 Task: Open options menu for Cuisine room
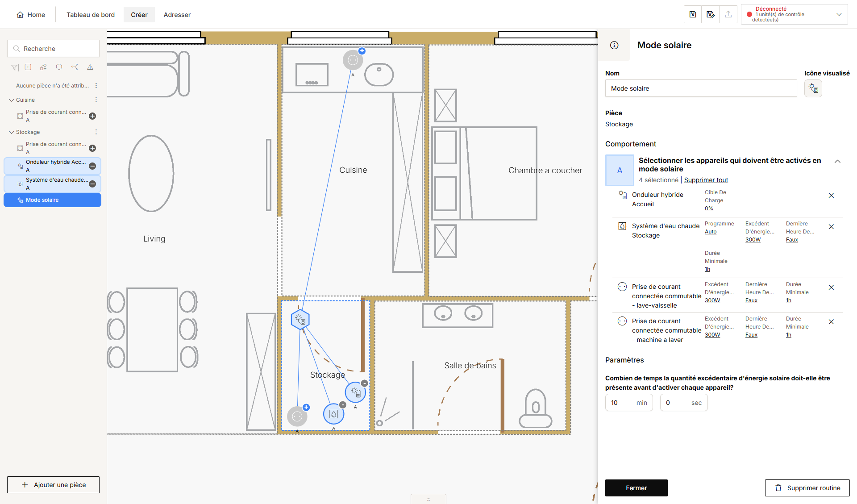96,100
